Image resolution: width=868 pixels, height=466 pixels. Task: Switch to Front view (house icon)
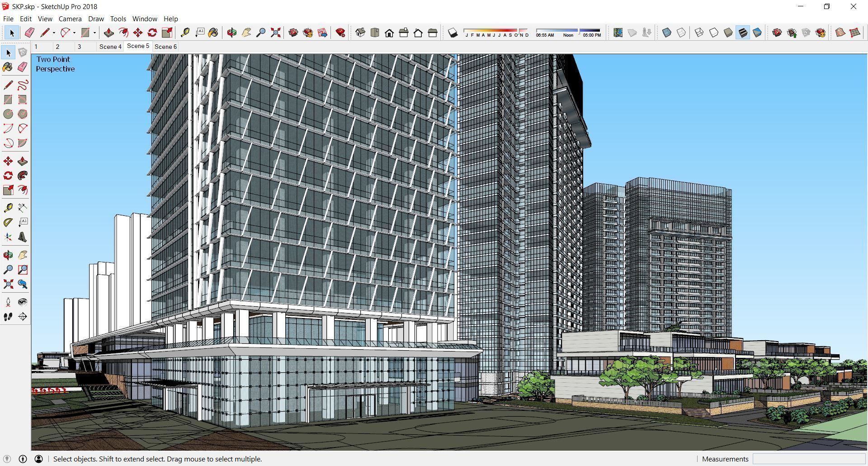[x=389, y=33]
